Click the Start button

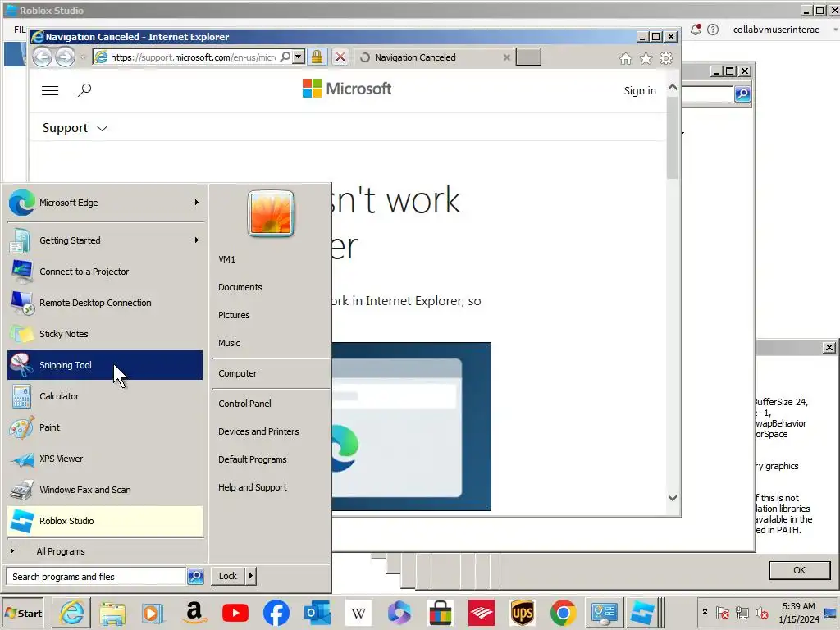pyautogui.click(x=22, y=614)
